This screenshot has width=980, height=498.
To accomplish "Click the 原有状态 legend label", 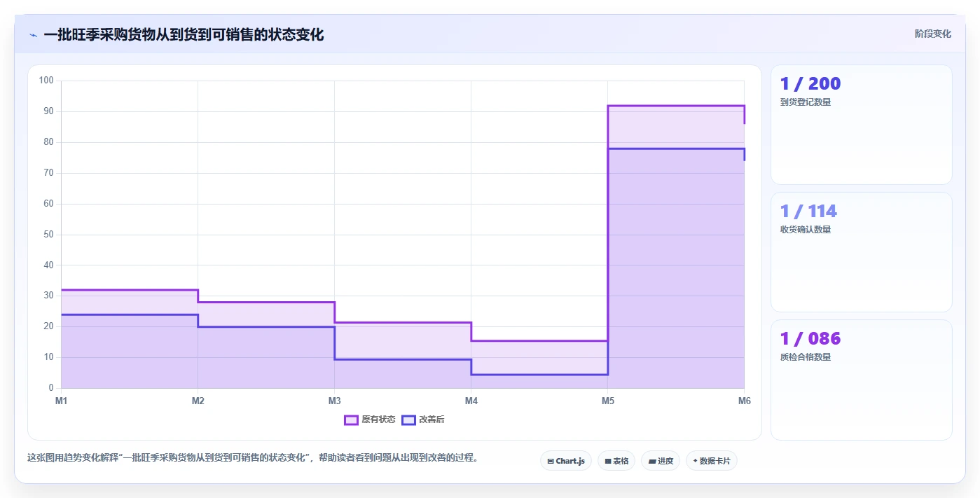I will pyautogui.click(x=378, y=420).
